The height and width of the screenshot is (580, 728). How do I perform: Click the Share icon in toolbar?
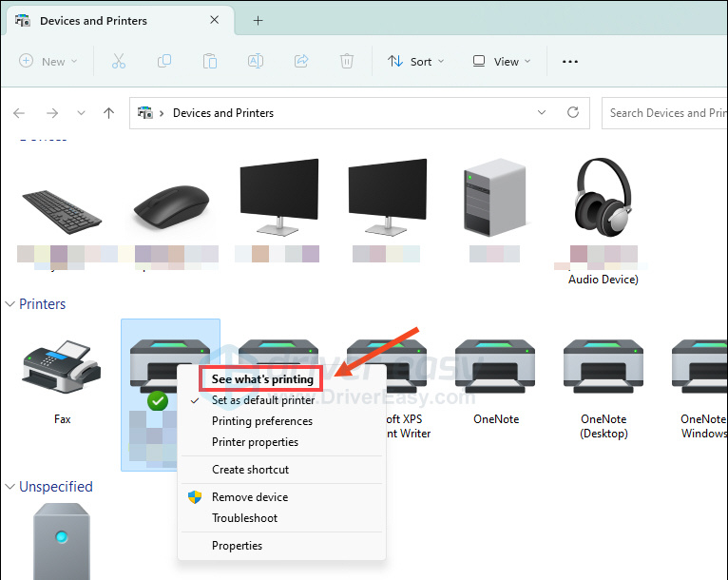(x=301, y=61)
